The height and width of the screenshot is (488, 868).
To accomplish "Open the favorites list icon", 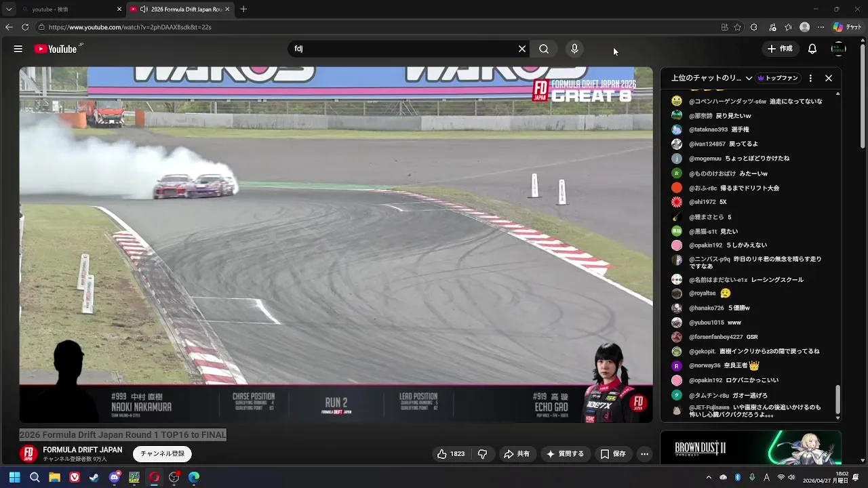I will pos(789,27).
